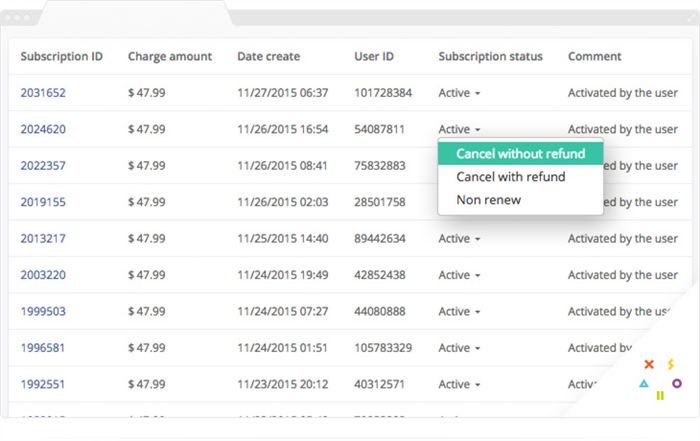Open subscription 1992551 link

click(x=42, y=384)
